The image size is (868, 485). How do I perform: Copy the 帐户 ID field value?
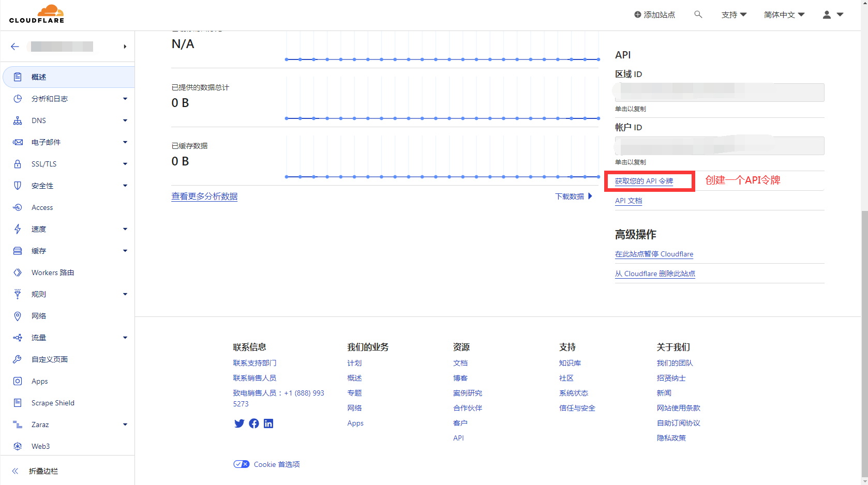click(x=720, y=146)
